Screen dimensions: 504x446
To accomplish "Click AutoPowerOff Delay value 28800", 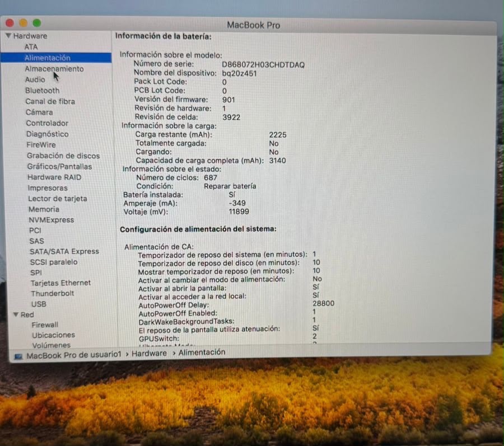I will [x=323, y=303].
